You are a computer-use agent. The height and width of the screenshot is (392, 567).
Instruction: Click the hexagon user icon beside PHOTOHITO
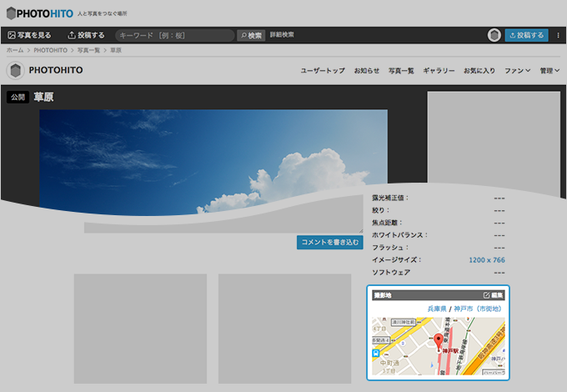(x=15, y=70)
